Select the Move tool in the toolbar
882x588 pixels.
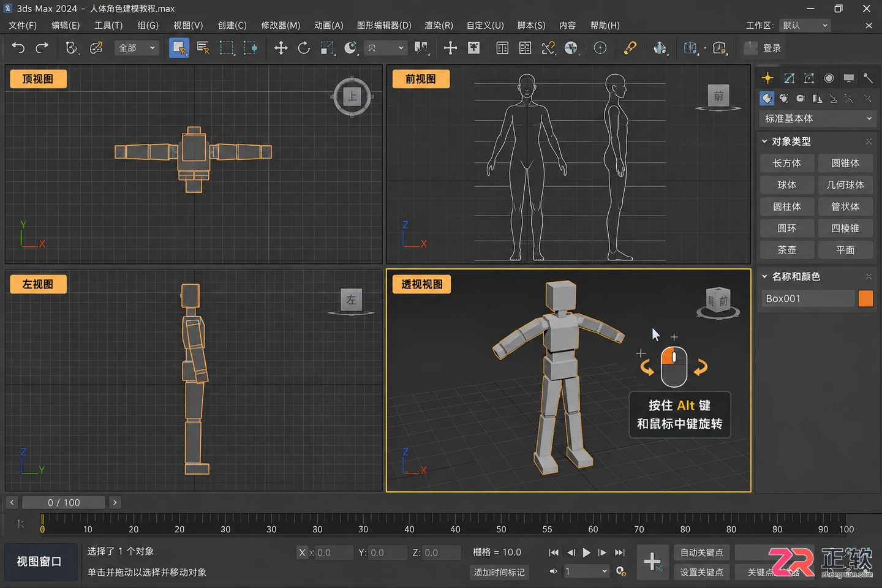[x=281, y=48]
